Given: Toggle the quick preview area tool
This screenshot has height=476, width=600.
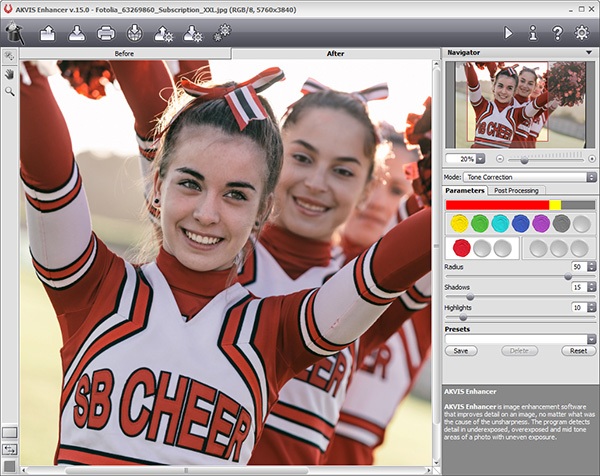Looking at the screenshot, I should [10, 56].
